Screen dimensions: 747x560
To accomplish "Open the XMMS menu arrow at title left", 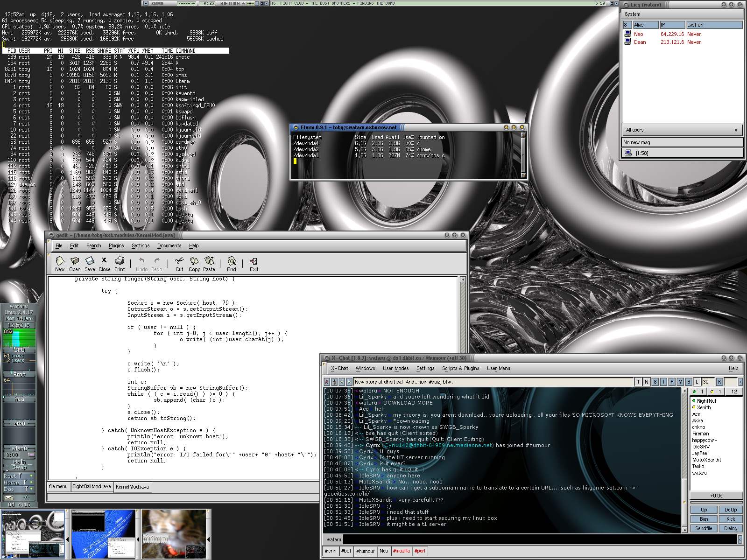I will pyautogui.click(x=146, y=3).
